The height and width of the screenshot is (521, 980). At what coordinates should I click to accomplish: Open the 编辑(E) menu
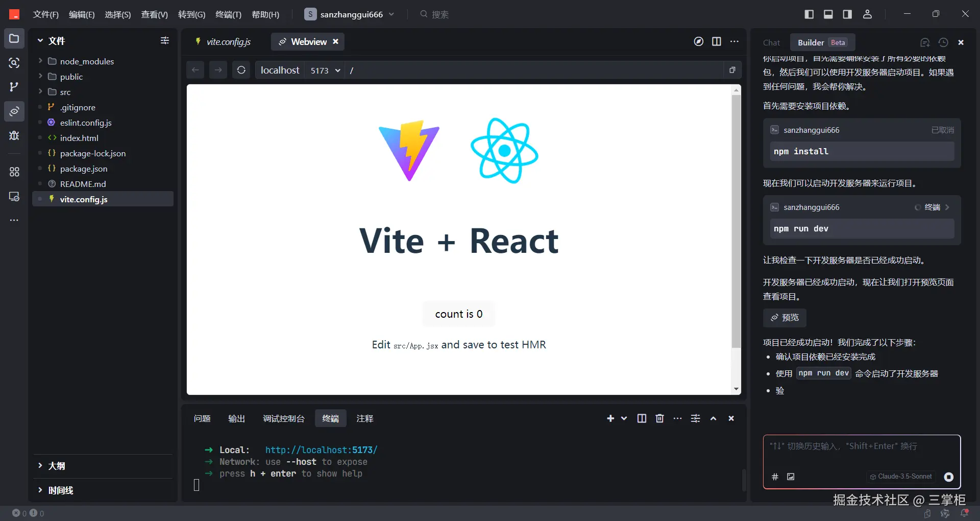[82, 14]
